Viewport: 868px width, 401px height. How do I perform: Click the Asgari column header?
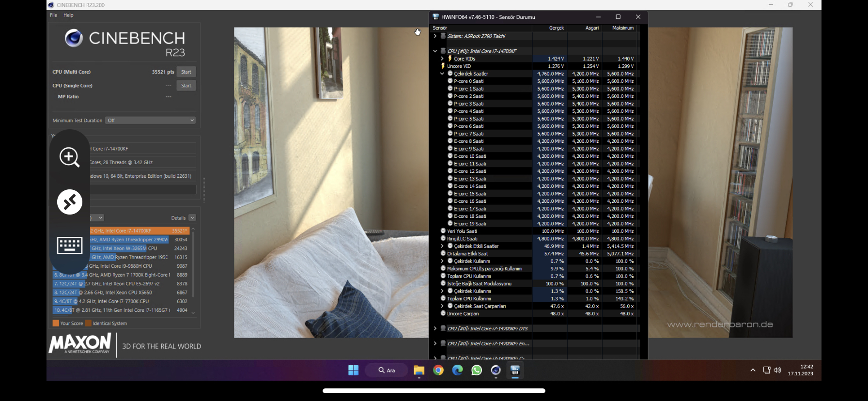click(x=592, y=28)
